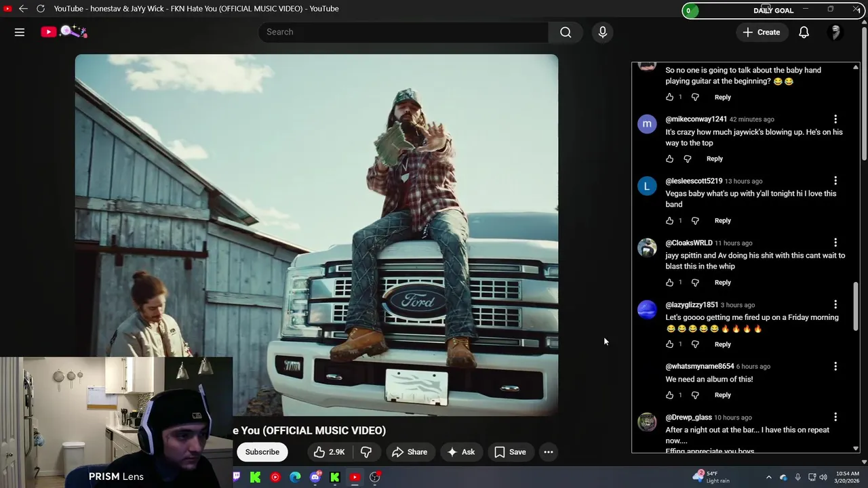This screenshot has width=868, height=488.
Task: Dislike @lazyglizzy1851's comment
Action: (x=695, y=344)
